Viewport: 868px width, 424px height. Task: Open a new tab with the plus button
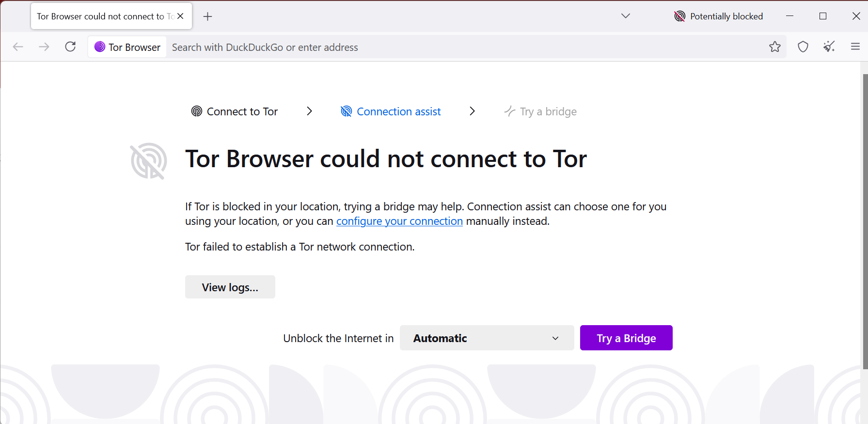[x=207, y=16]
